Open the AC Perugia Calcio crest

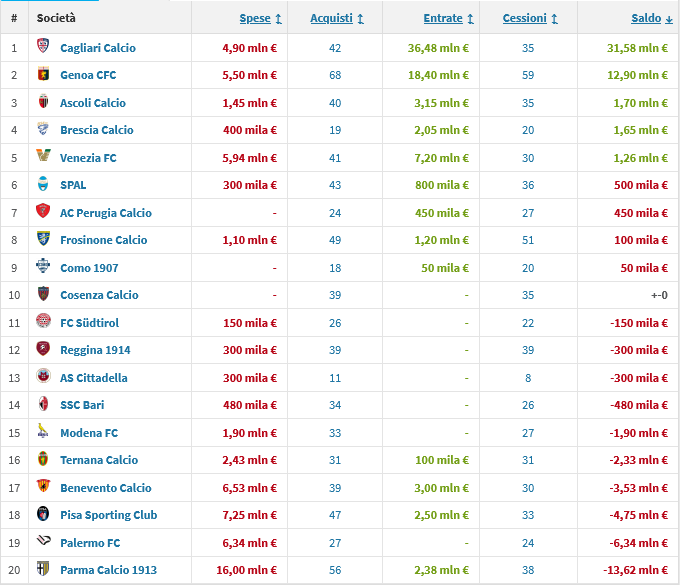(x=43, y=211)
